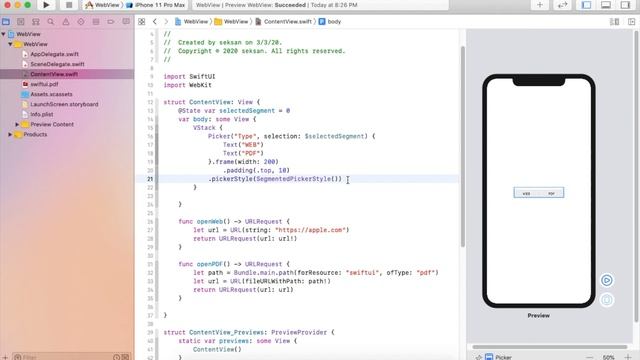Open the Test navigator

coord(81,22)
